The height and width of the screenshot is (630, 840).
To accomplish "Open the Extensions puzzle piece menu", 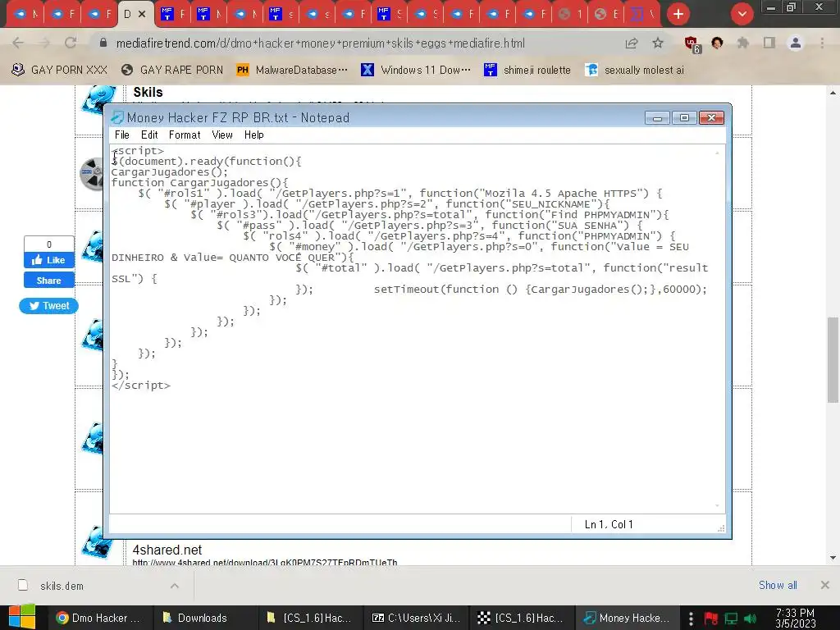I will click(743, 43).
